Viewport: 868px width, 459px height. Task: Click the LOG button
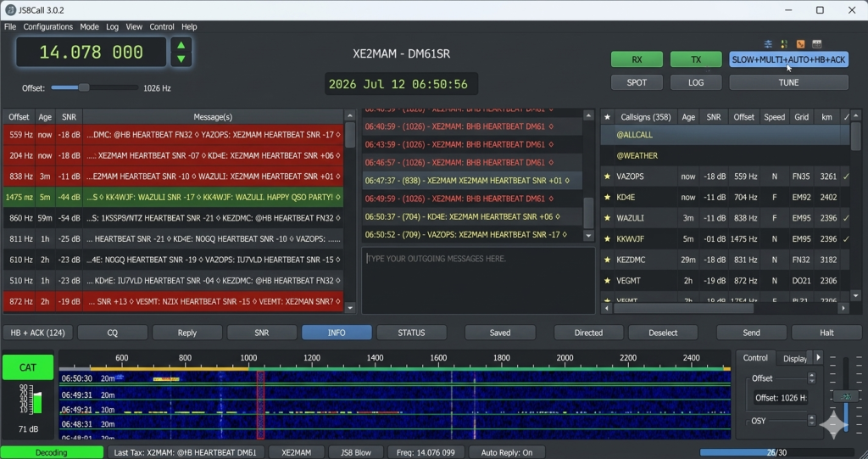[696, 82]
